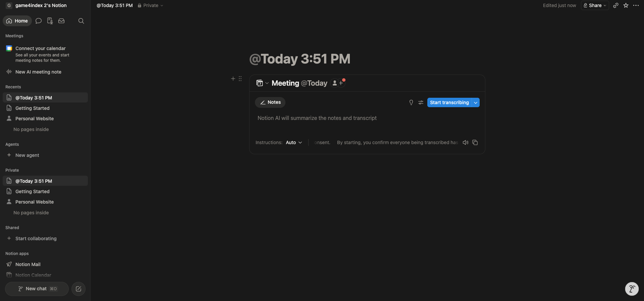Open Personal Website under Recents
644x301 pixels.
point(45,119)
